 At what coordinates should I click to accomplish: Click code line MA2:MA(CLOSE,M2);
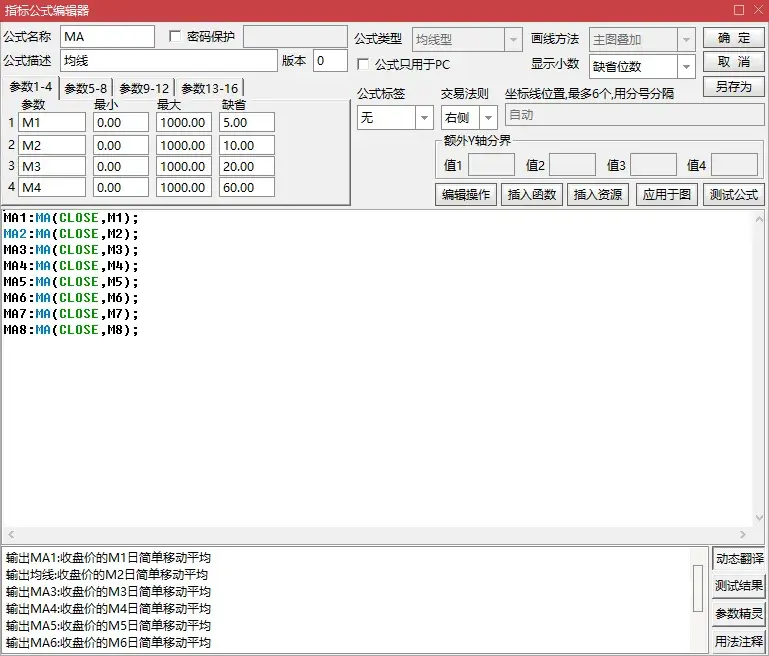point(71,234)
